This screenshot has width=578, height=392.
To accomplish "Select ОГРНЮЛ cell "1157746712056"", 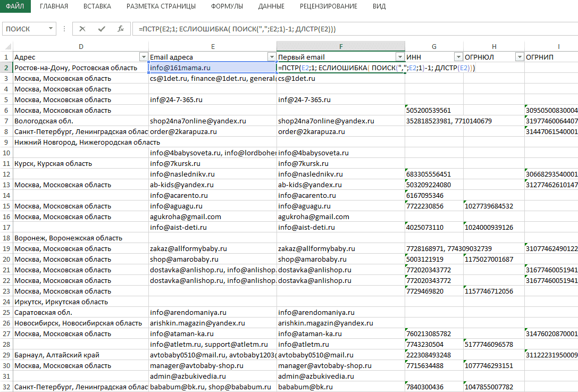I will pyautogui.click(x=494, y=291).
